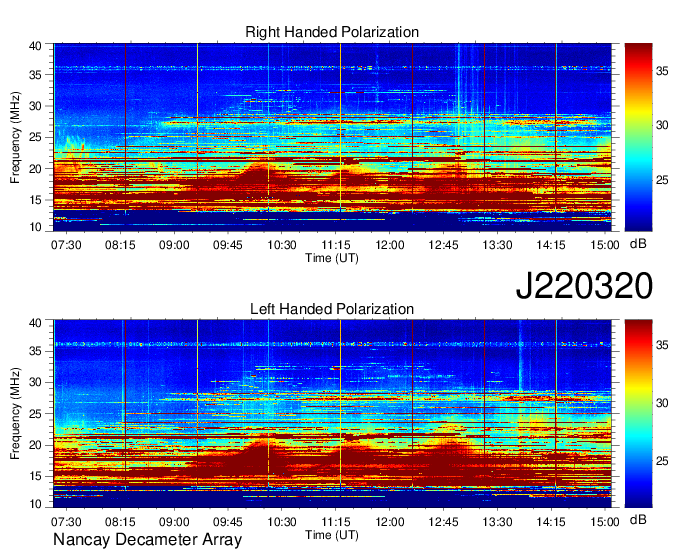The width and height of the screenshot is (680, 552).
Task: Click the 10 MHz frequency tick of the Right Handed plot
Action: tap(35, 226)
